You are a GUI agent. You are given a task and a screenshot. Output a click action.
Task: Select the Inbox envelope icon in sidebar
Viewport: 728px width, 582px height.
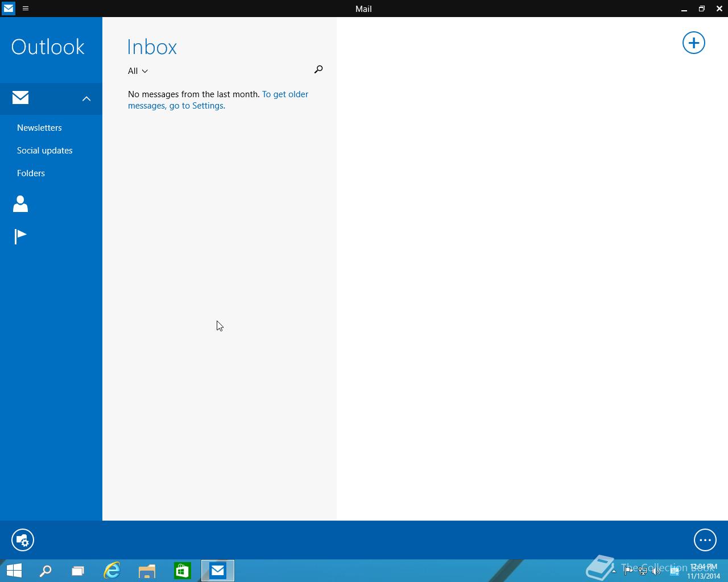[20, 98]
